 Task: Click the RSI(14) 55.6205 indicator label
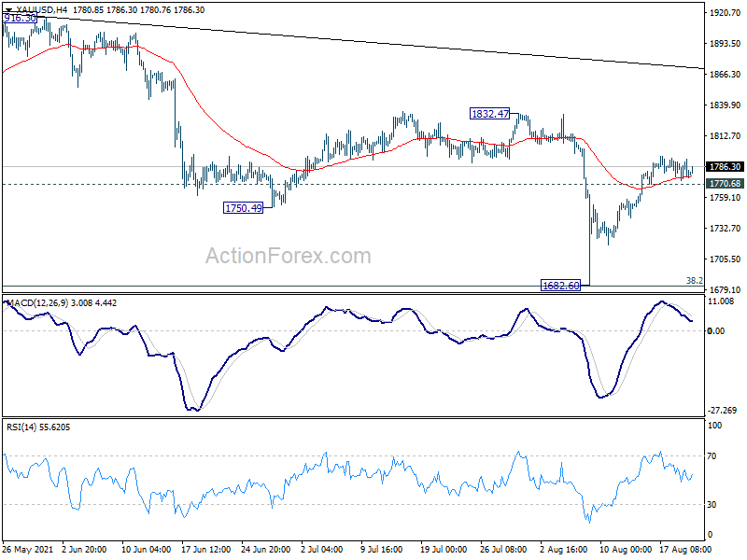(x=38, y=427)
